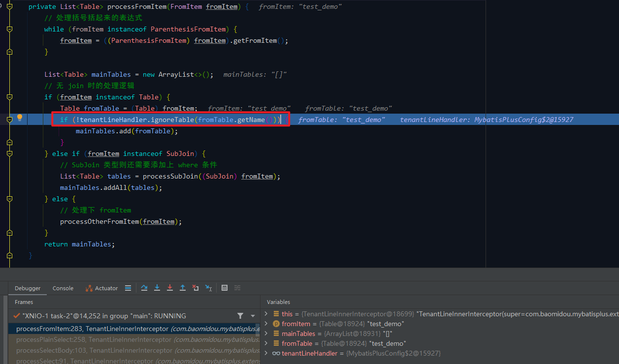The height and width of the screenshot is (364, 619).
Task: Collapse the while loop fold marker
Action: tap(9, 29)
